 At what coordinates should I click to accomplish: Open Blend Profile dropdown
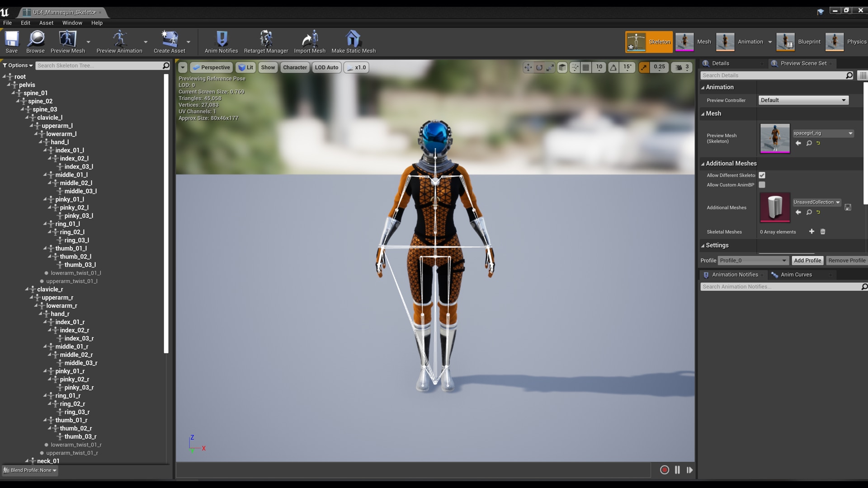coord(30,470)
